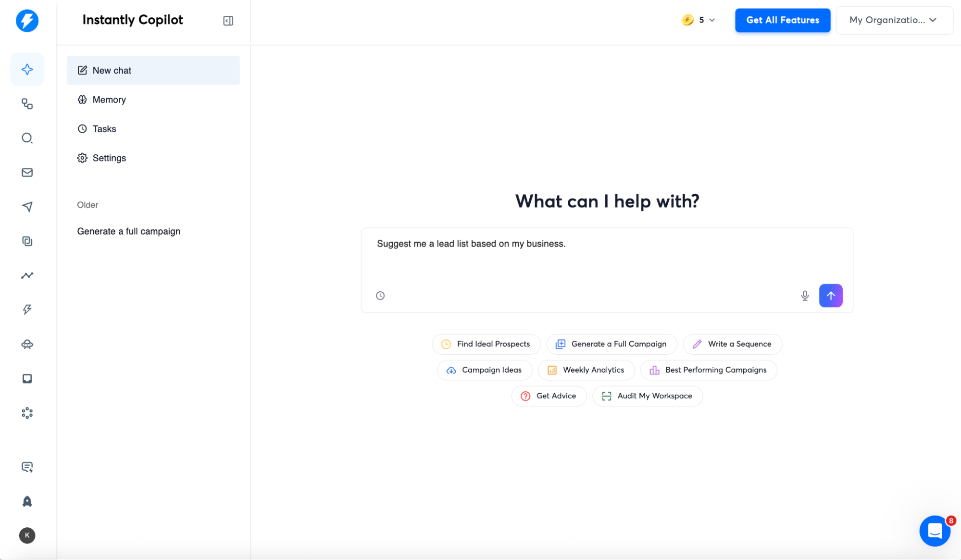The width and height of the screenshot is (961, 560).
Task: Open the Copilot sparkle icon in sidebar
Action: [27, 69]
